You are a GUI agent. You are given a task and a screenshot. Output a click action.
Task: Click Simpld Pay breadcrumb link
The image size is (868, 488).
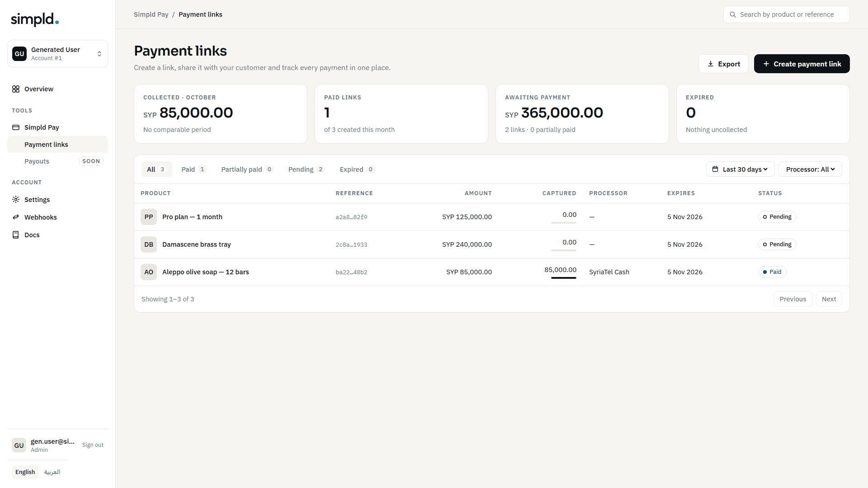(151, 14)
